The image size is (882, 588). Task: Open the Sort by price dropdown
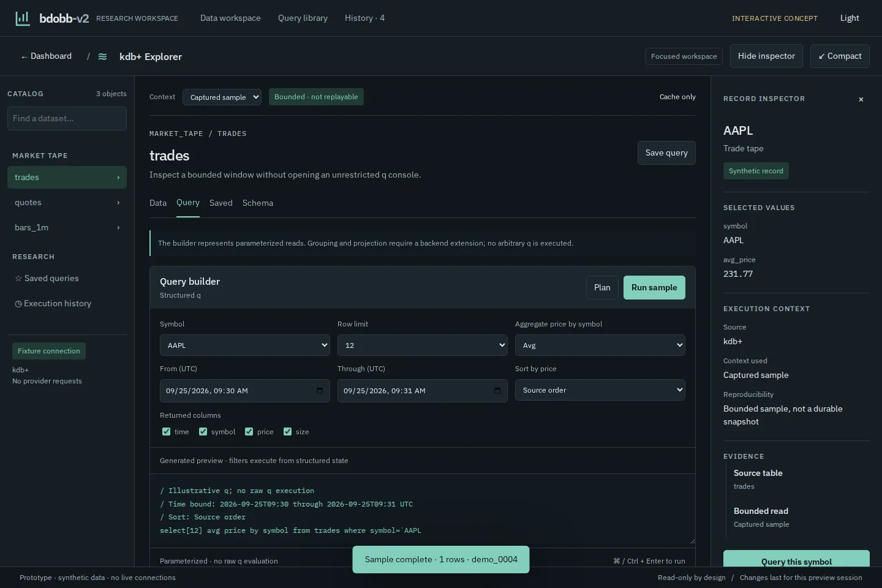tap(600, 390)
